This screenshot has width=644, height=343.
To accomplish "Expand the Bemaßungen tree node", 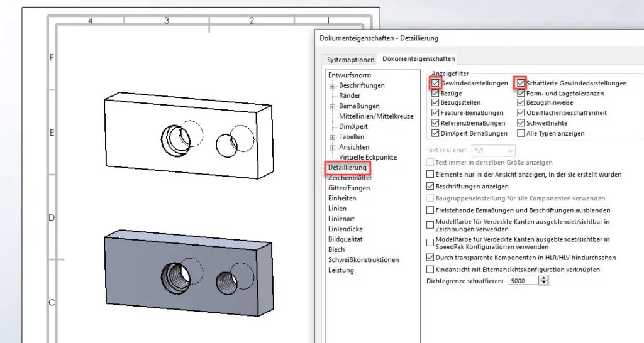I will (332, 106).
